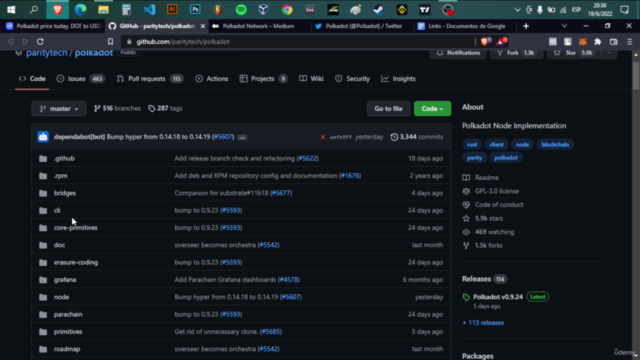Viewport: 640px width, 360px height.
Task: View 516 branches link
Action: click(x=117, y=109)
